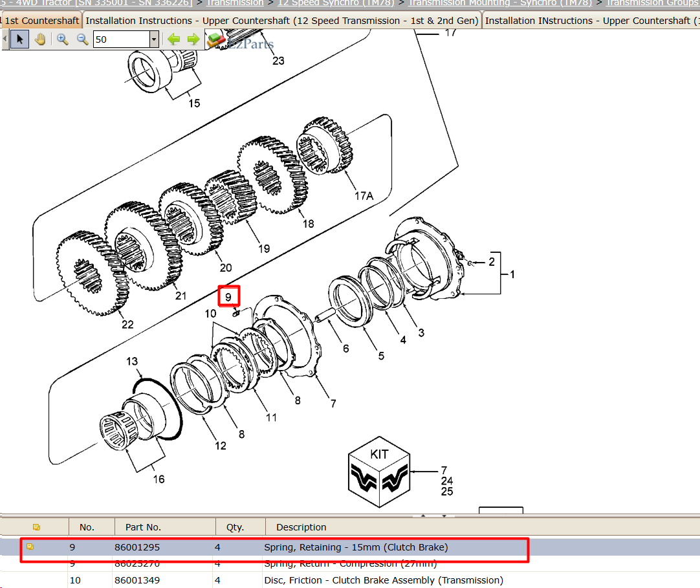Select part number 86001349
The image size is (700, 588).
(x=137, y=580)
